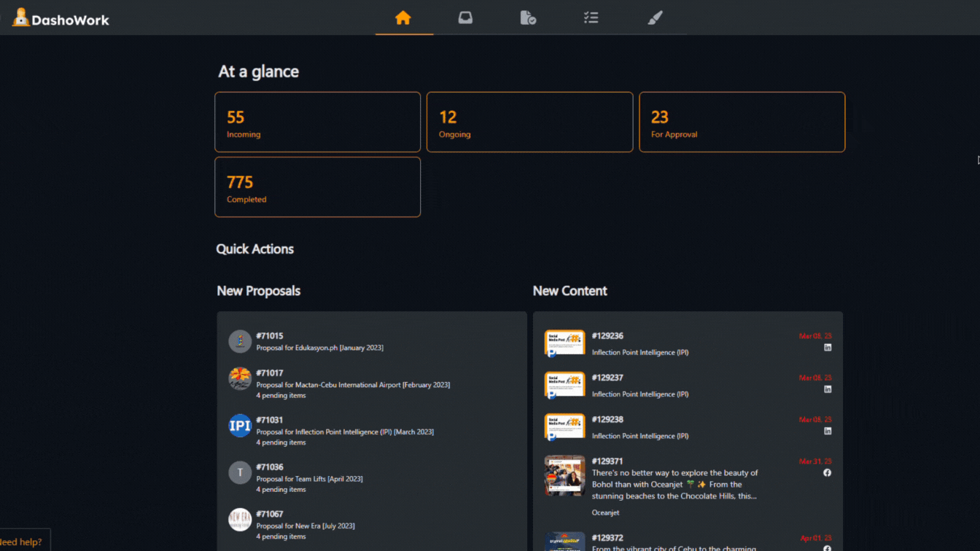Open the approved document icon

coord(528,17)
